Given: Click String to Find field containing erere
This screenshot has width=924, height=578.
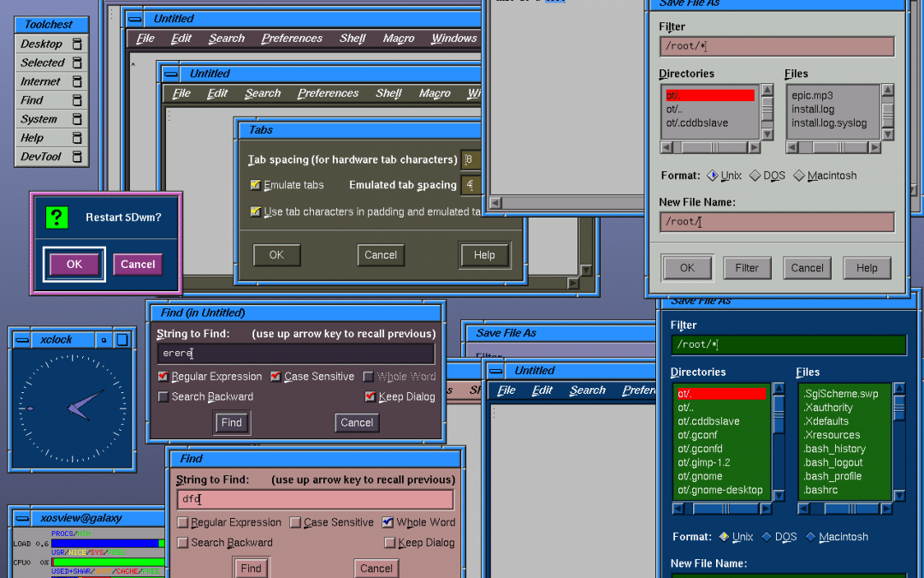Looking at the screenshot, I should [x=296, y=354].
